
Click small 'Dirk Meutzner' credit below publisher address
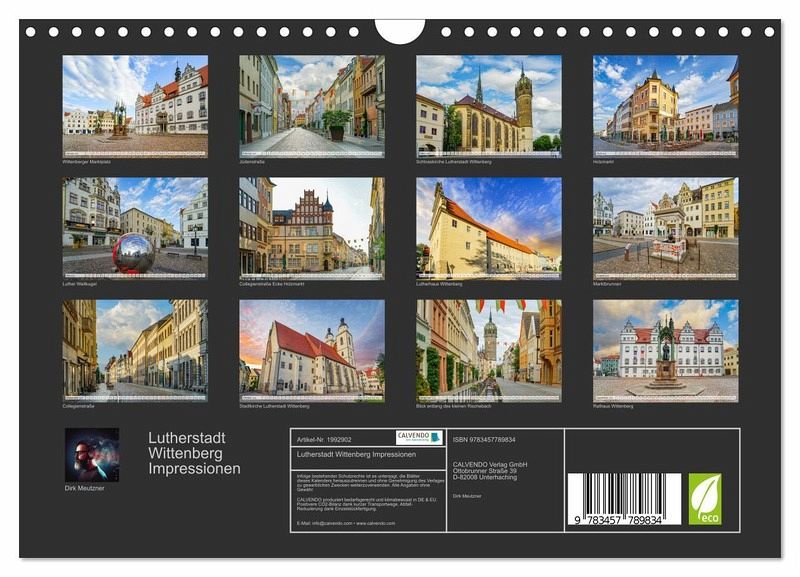coord(467,496)
